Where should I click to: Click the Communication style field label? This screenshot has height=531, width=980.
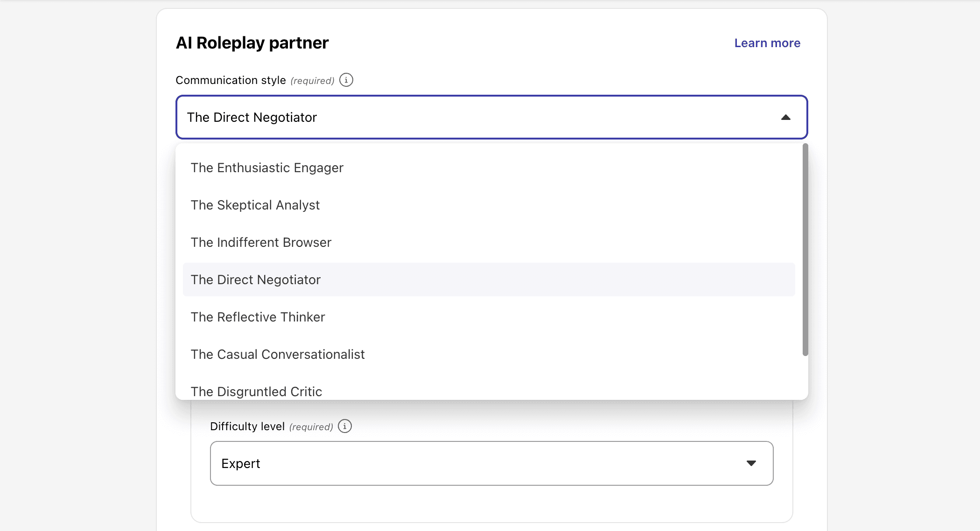[x=231, y=80]
